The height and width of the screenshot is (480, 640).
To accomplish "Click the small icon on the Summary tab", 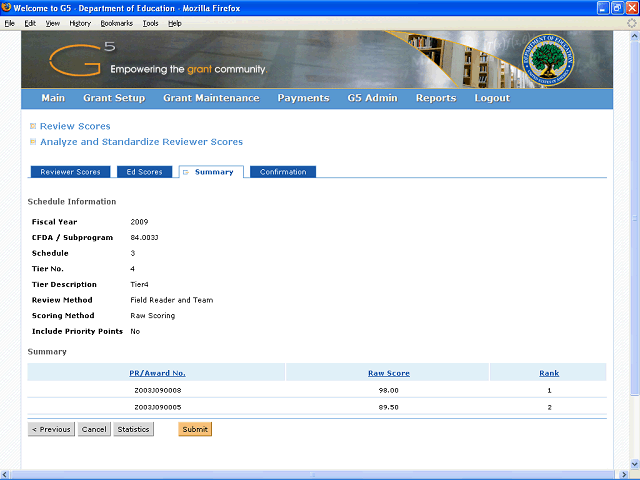I will [x=186, y=172].
